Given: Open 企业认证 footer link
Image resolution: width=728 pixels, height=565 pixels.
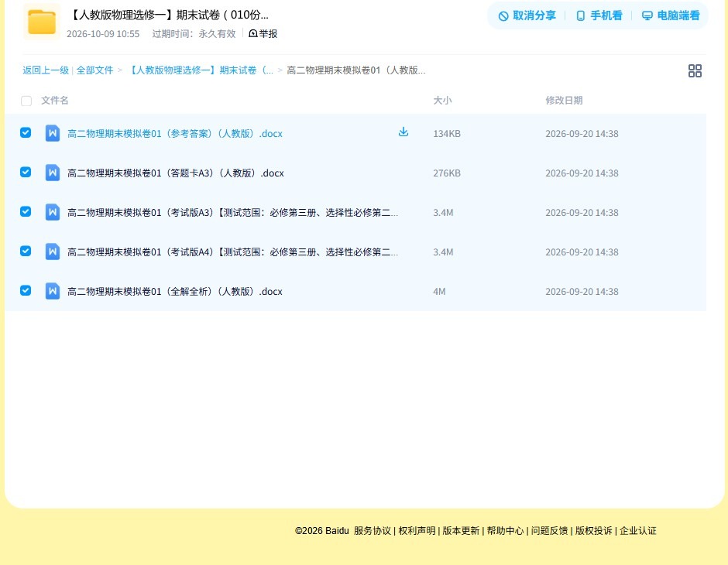Looking at the screenshot, I should click(x=638, y=531).
